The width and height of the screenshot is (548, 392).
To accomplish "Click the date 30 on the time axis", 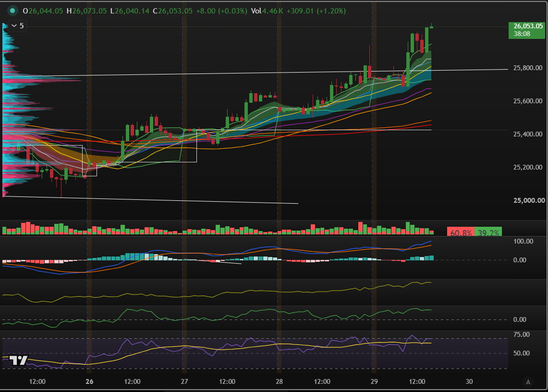I will [469, 381].
